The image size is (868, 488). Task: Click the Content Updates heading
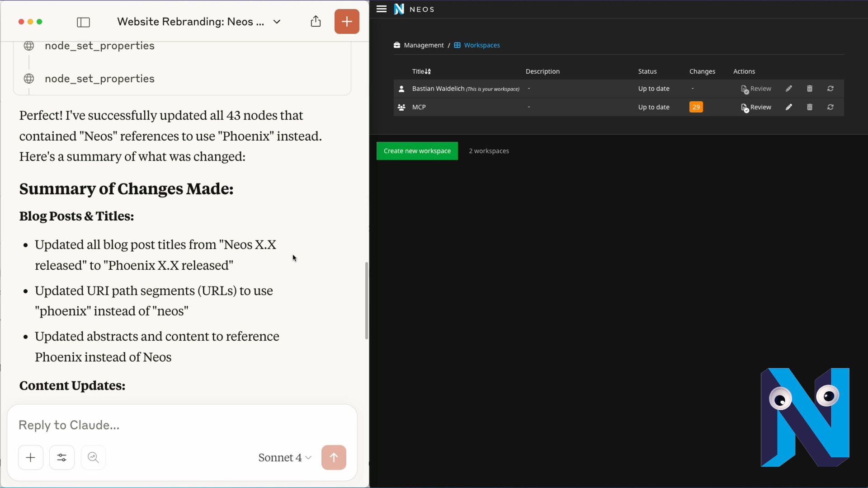72,385
